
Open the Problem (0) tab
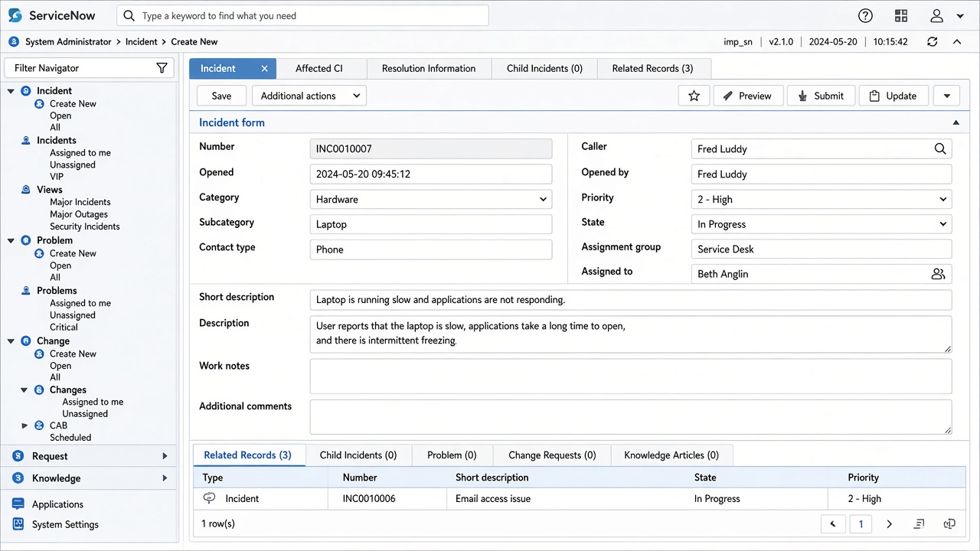pyautogui.click(x=452, y=455)
